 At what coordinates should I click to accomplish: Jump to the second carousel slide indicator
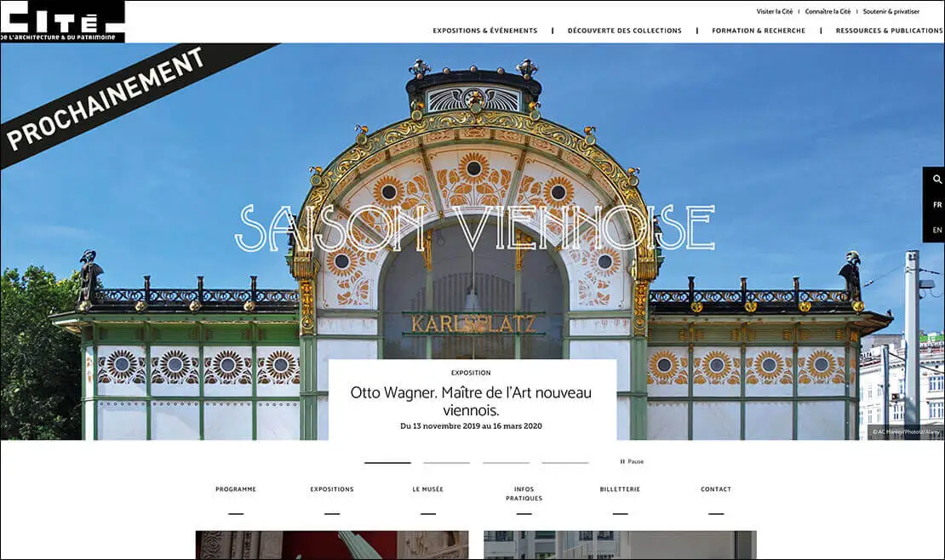point(446,461)
